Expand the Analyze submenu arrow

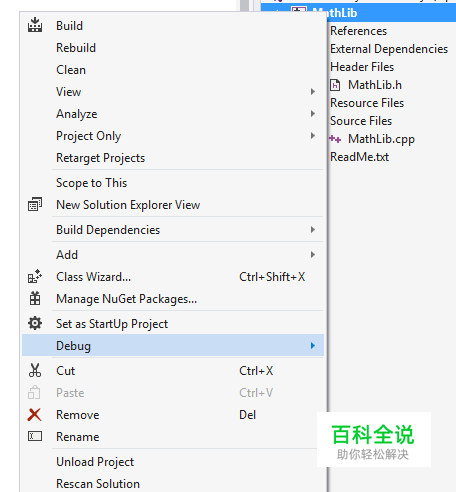pyautogui.click(x=313, y=114)
